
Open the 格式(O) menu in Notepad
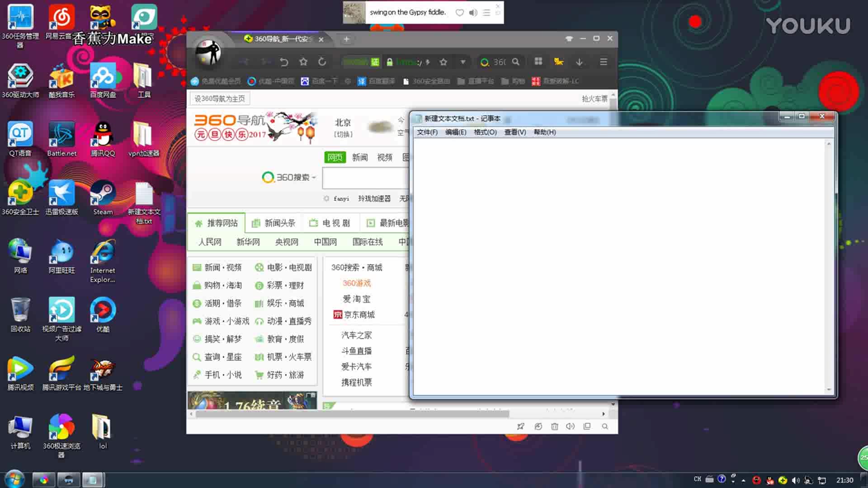tap(485, 132)
